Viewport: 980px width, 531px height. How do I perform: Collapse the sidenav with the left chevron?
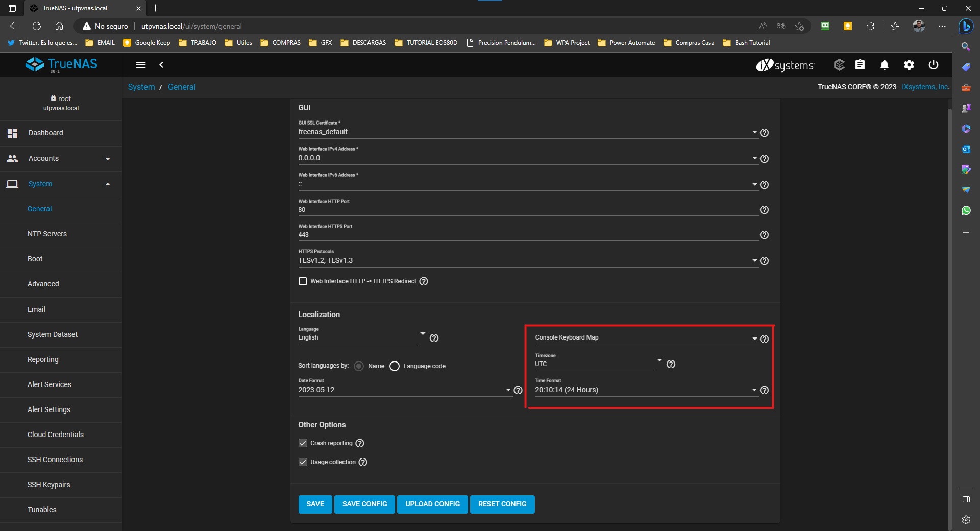pos(161,65)
